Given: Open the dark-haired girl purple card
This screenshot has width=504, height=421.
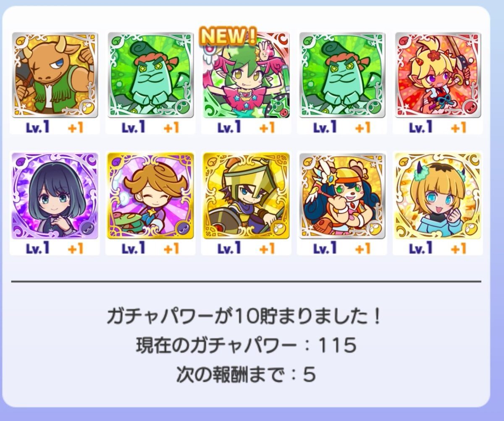Looking at the screenshot, I should click(x=55, y=196).
